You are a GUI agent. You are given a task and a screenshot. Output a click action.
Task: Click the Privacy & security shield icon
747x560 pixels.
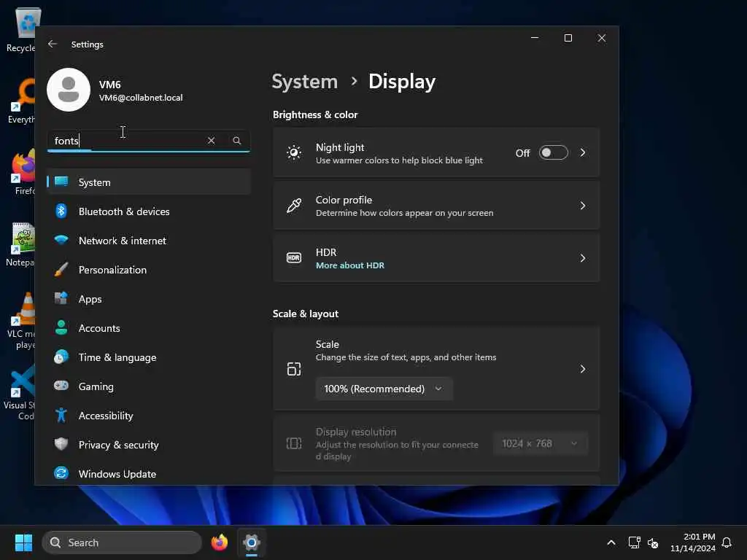coord(61,444)
